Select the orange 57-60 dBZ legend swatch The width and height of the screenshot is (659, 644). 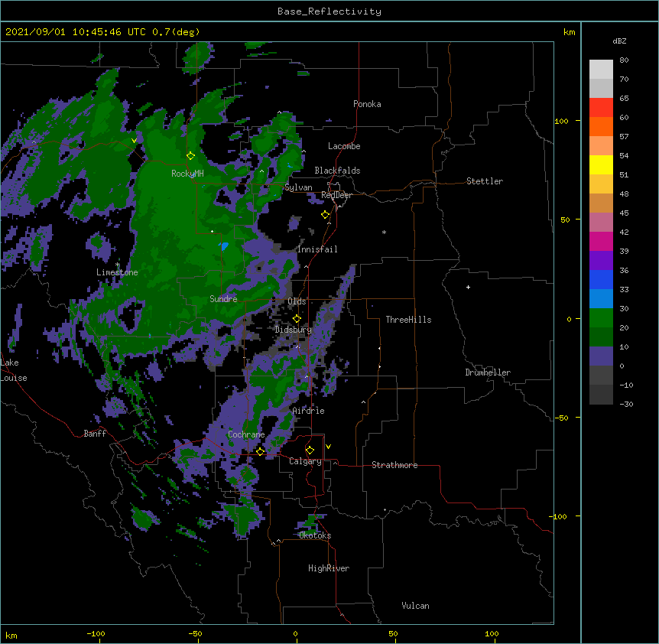click(x=601, y=126)
